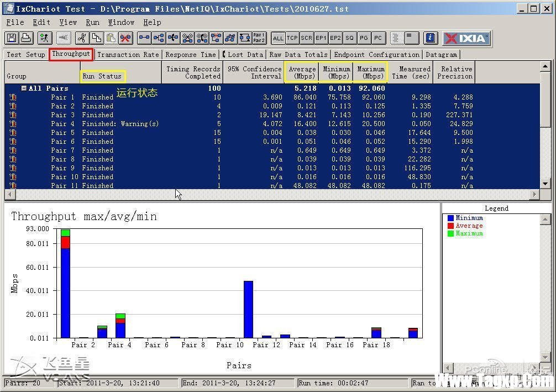Click the Run test running-man icon
The width and height of the screenshot is (556, 392).
(x=45, y=38)
